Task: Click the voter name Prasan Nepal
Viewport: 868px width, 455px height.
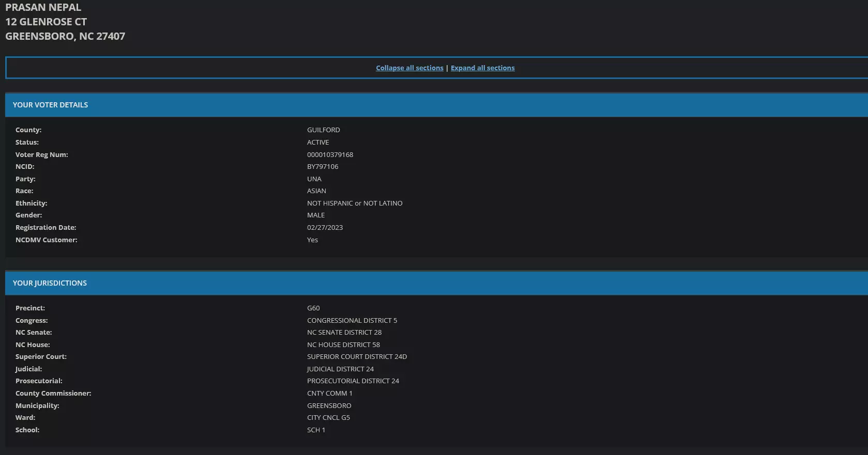Action: pyautogui.click(x=43, y=7)
